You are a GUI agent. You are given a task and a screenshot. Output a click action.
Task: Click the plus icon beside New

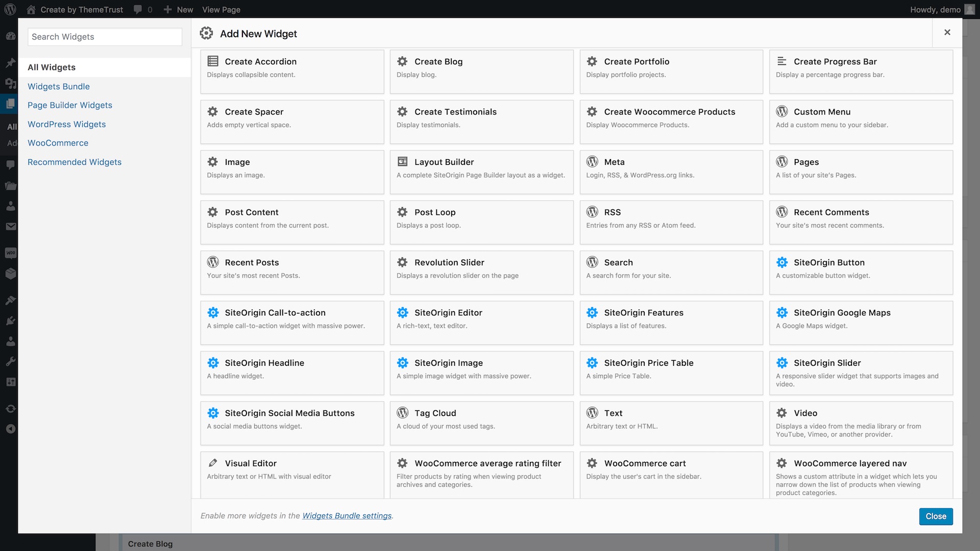167,10
